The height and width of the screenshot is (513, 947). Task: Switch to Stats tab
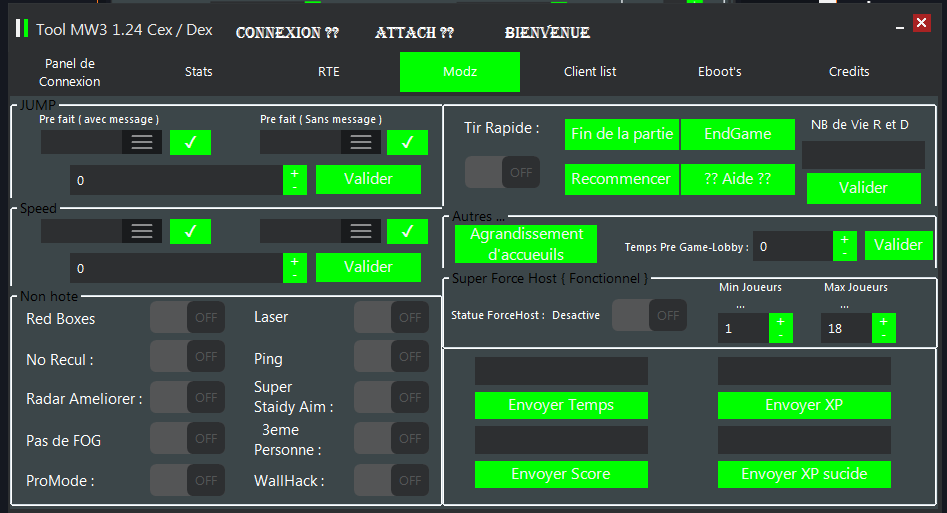tap(199, 72)
